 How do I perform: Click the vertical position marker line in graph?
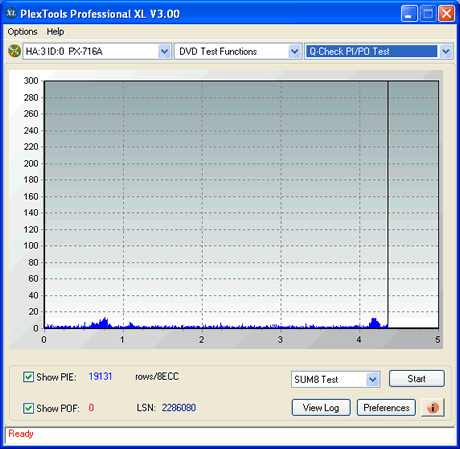(x=388, y=204)
